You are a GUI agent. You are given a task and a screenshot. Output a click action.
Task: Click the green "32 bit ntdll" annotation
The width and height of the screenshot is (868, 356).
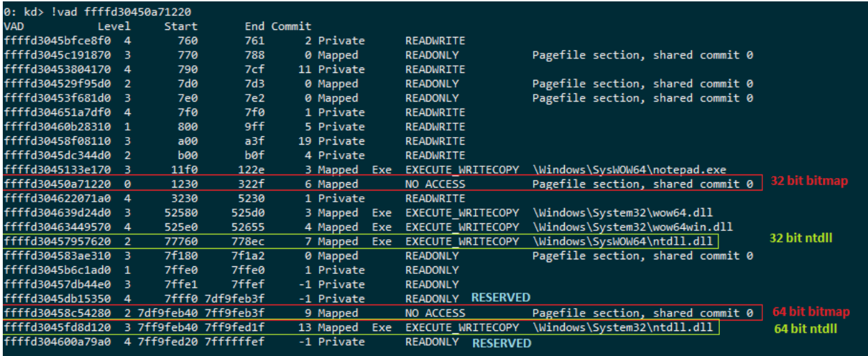click(x=801, y=238)
